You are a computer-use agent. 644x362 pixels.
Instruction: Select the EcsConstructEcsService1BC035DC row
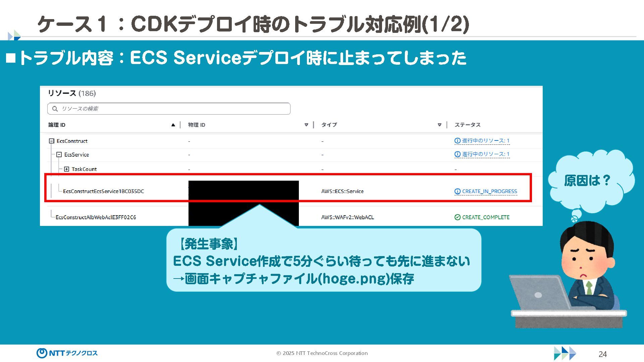click(x=103, y=191)
